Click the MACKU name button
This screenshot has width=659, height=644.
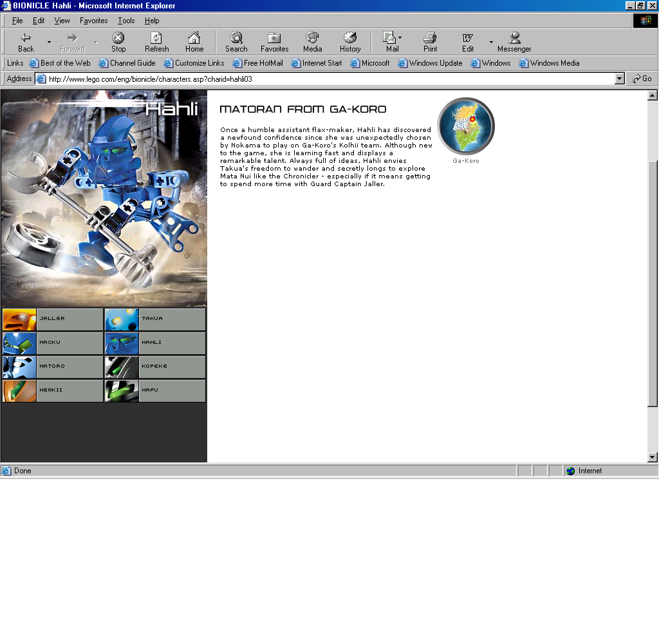click(70, 343)
